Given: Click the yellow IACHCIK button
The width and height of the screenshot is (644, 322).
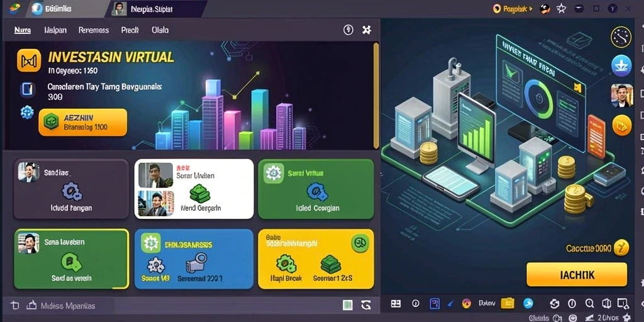Looking at the screenshot, I should coord(577,274).
